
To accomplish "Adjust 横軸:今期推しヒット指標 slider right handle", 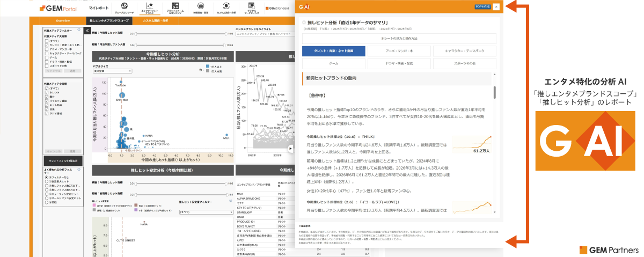I will tap(226, 34).
